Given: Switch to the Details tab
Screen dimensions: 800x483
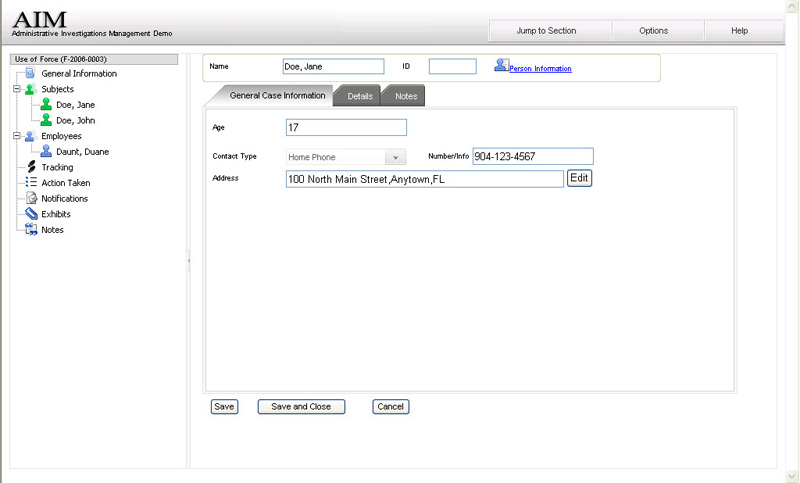Looking at the screenshot, I should pyautogui.click(x=359, y=96).
